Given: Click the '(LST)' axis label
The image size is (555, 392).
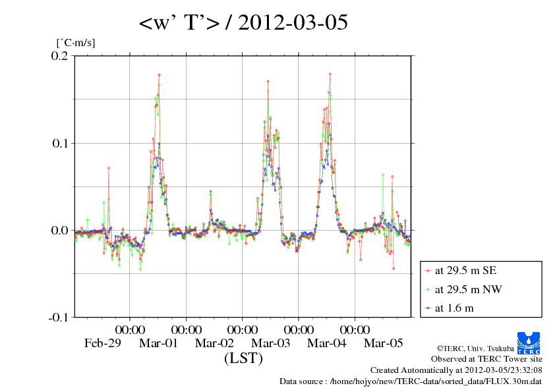Looking at the screenshot, I should pyautogui.click(x=243, y=358).
